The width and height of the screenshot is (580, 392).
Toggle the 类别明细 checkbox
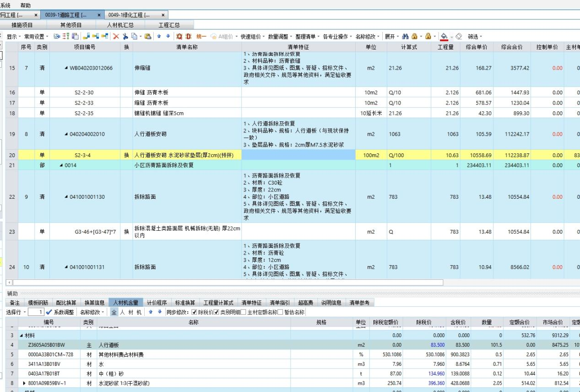click(217, 312)
